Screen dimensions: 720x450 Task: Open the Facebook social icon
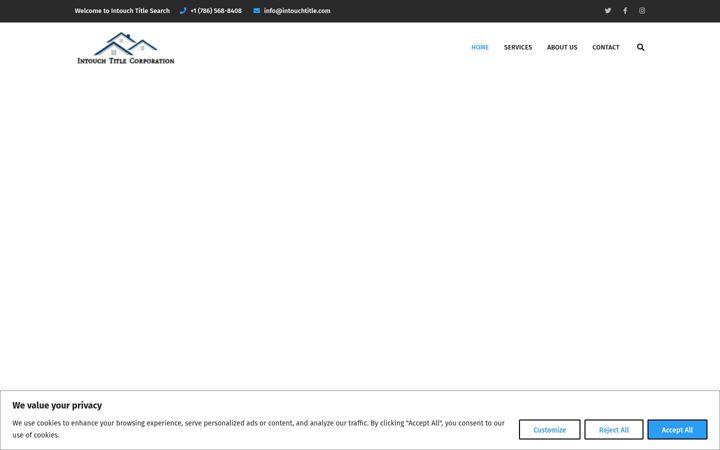tap(624, 11)
